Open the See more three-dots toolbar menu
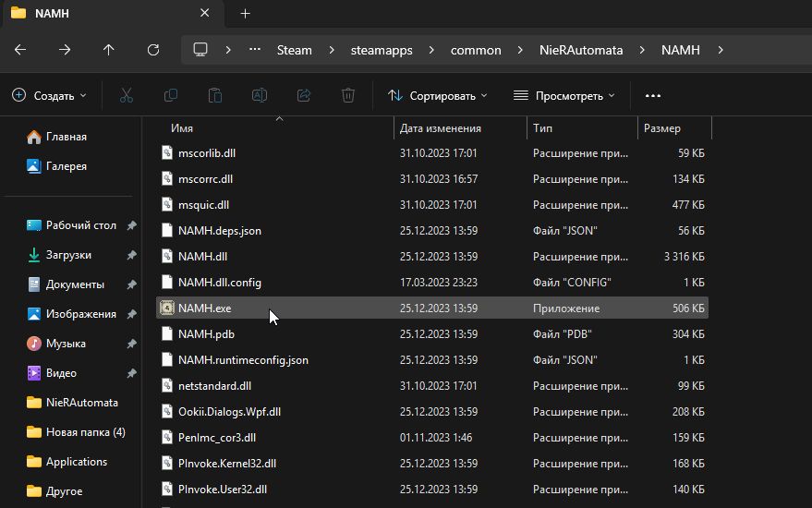This screenshot has height=508, width=812. (653, 96)
